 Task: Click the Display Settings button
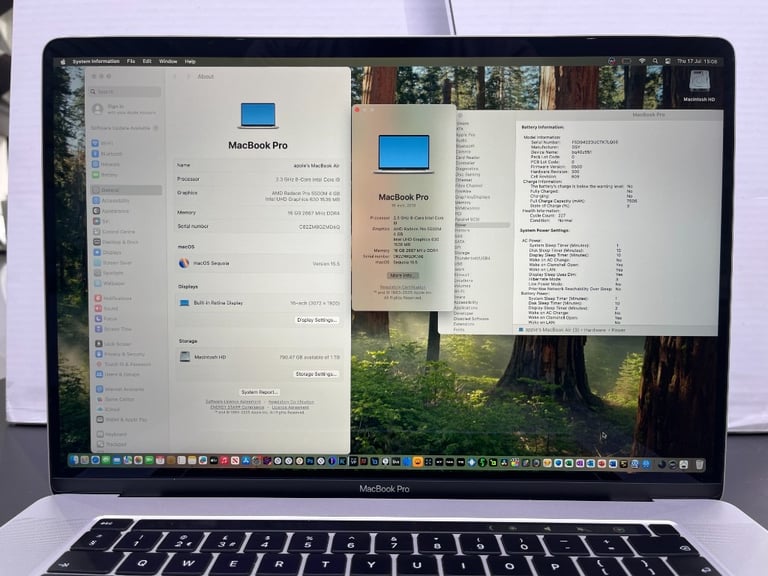pos(317,320)
